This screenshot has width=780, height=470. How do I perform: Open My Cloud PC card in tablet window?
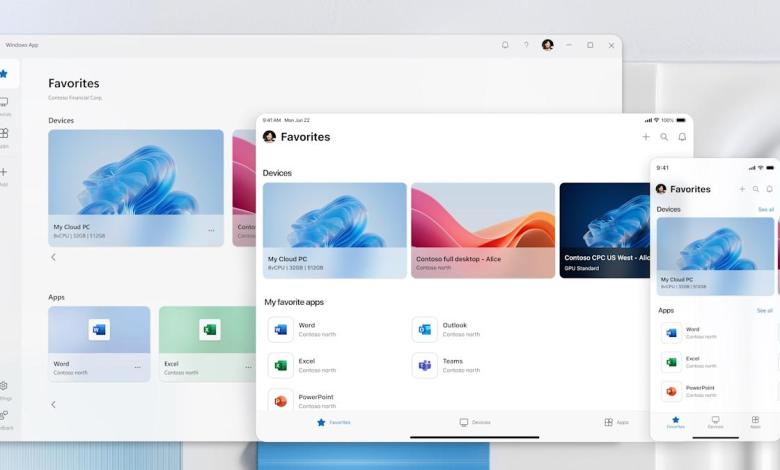tap(335, 230)
